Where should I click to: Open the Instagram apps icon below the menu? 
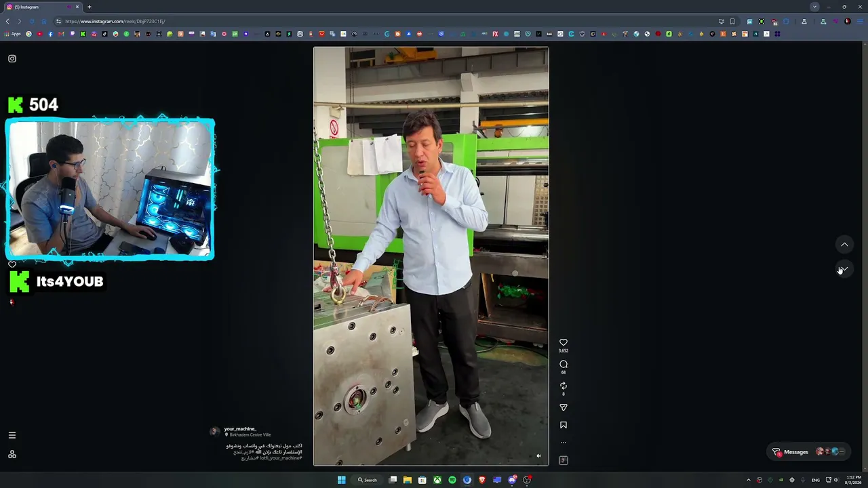pyautogui.click(x=12, y=454)
